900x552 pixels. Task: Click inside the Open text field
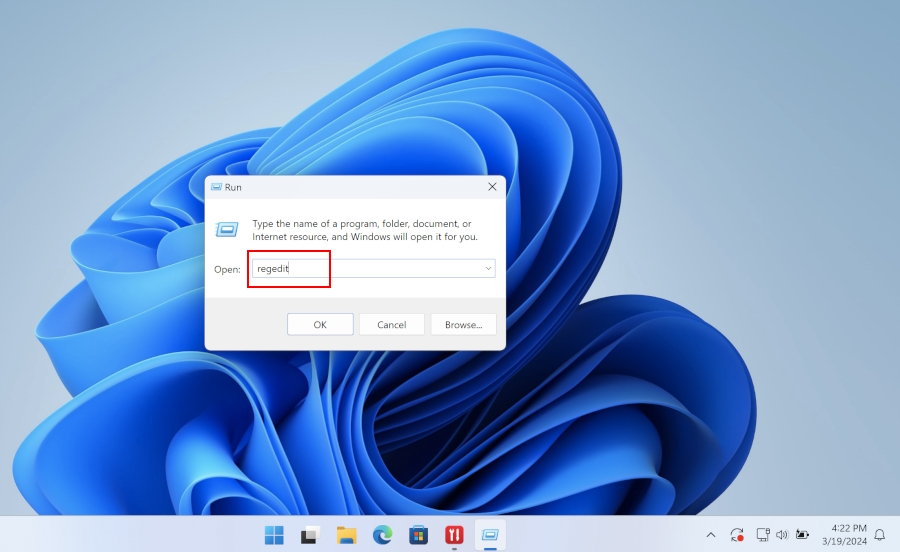tap(370, 268)
